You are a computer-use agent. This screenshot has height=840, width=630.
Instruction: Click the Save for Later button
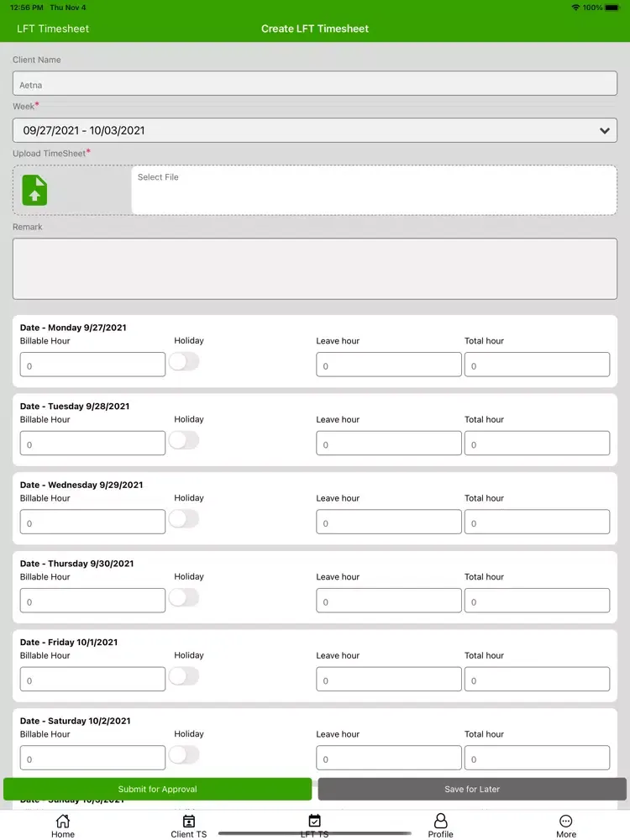point(472,789)
